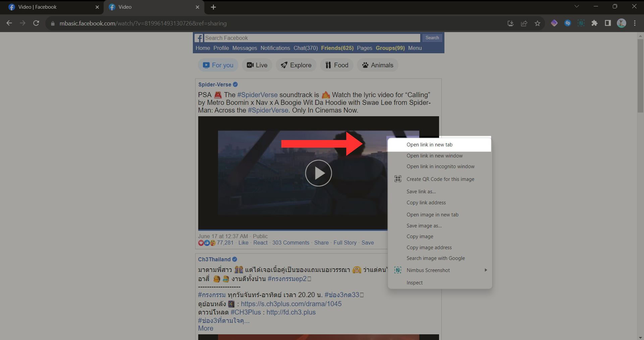The height and width of the screenshot is (340, 644).
Task: Click the Facebook logo icon beside search
Action: coord(199,38)
